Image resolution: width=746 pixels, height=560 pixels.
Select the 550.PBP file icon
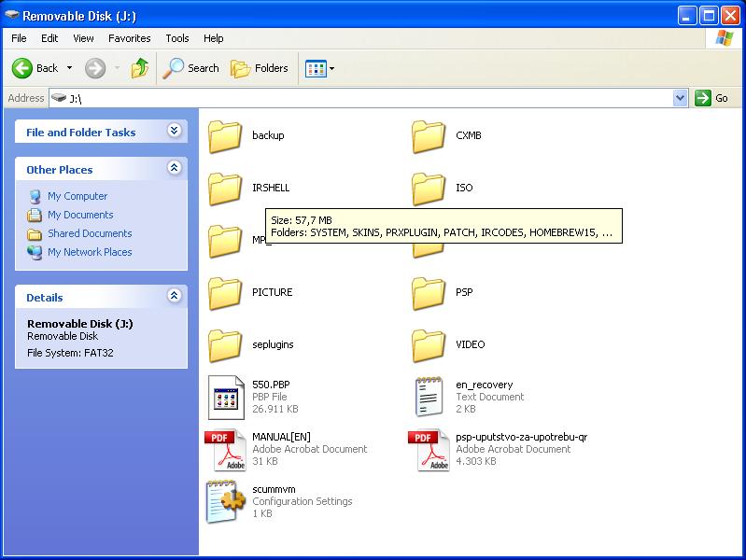coord(226,398)
